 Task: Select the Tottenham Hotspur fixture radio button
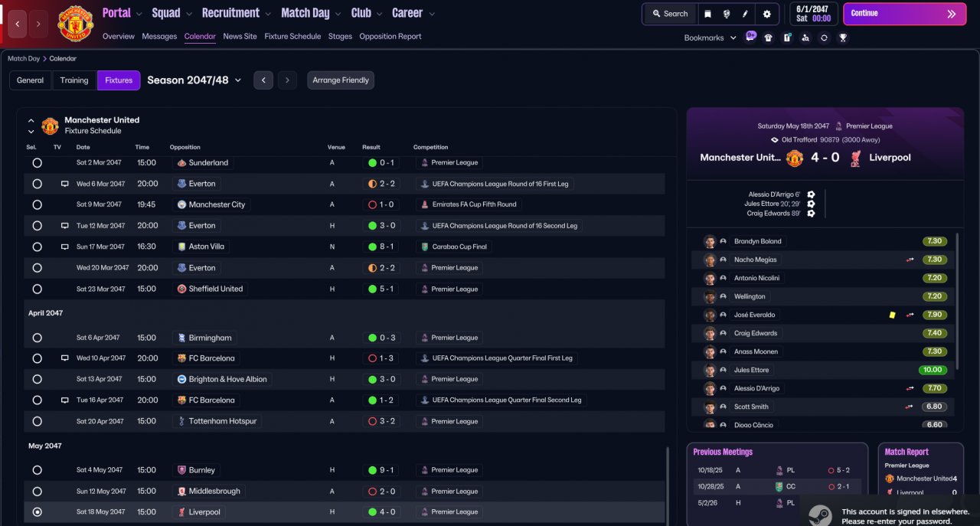[37, 422]
